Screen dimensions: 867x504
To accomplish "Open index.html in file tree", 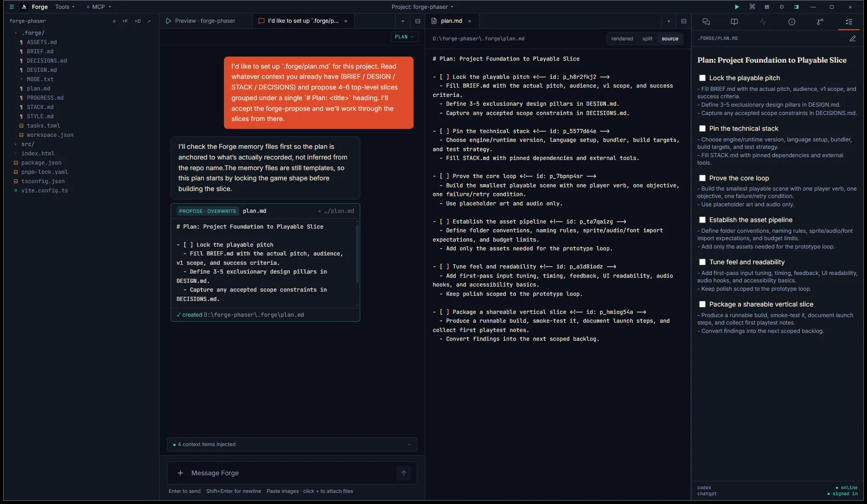I will click(38, 153).
